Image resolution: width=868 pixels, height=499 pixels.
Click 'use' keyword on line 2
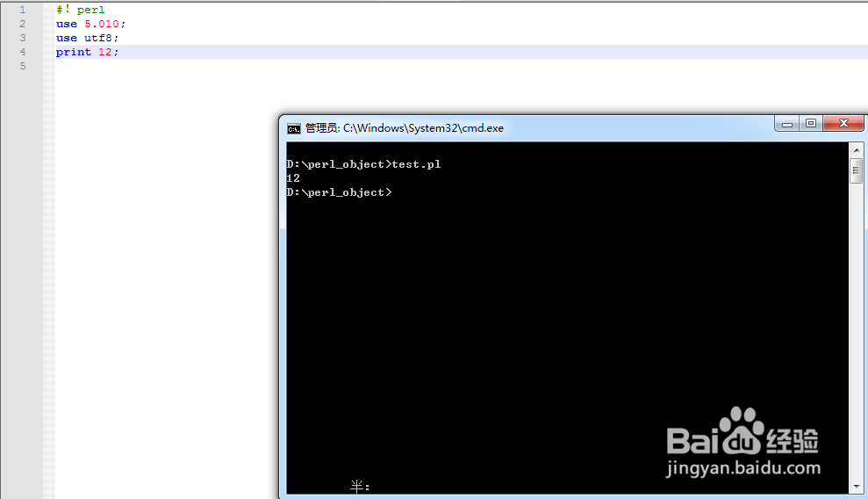point(67,25)
